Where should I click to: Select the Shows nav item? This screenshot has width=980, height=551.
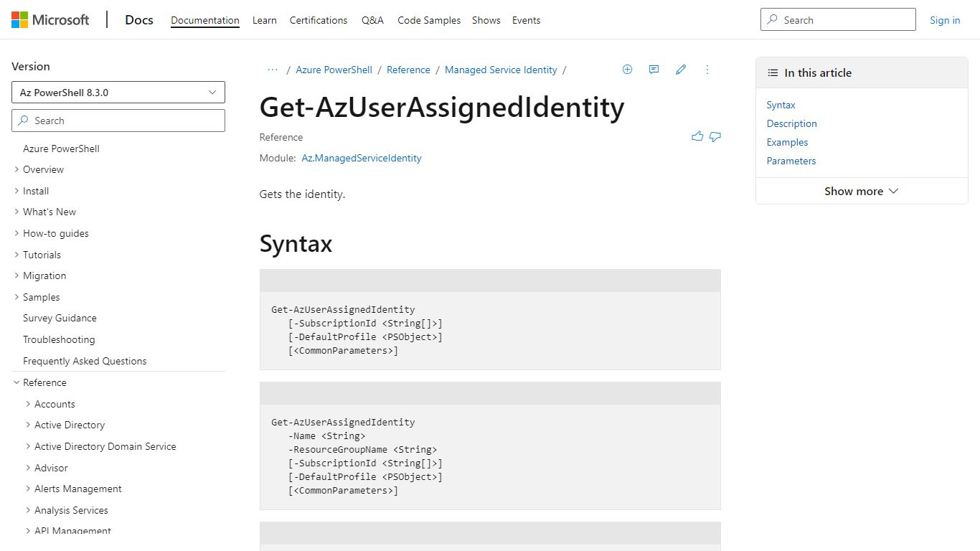point(486,20)
